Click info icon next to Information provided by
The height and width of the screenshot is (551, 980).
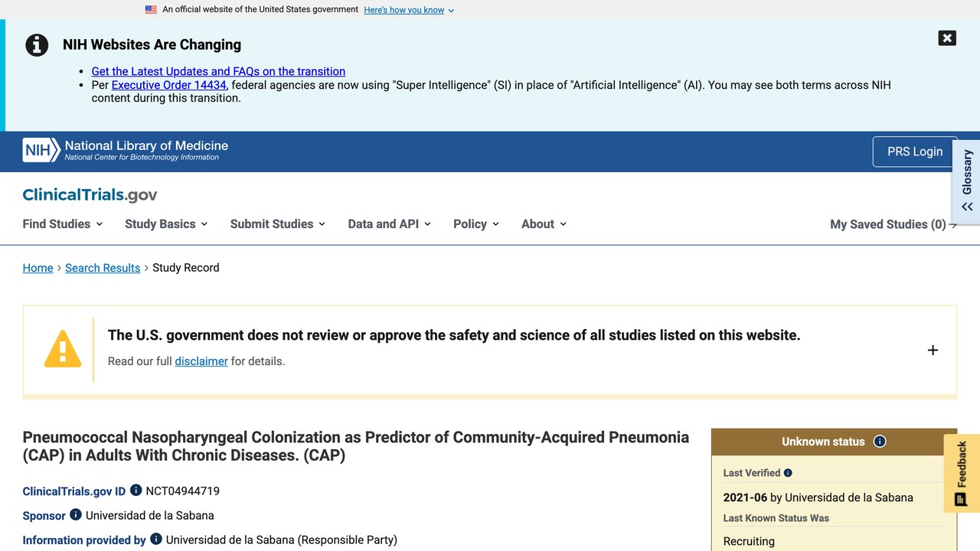pyautogui.click(x=155, y=539)
